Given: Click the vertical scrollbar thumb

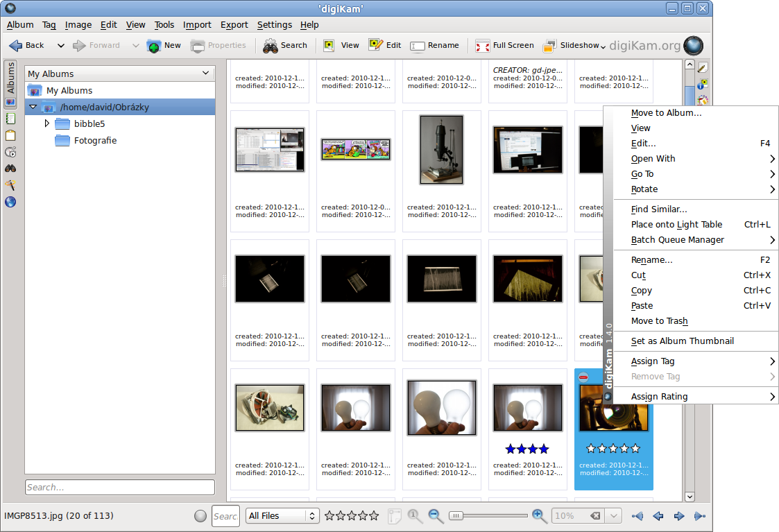Looking at the screenshot, I should click(690, 94).
